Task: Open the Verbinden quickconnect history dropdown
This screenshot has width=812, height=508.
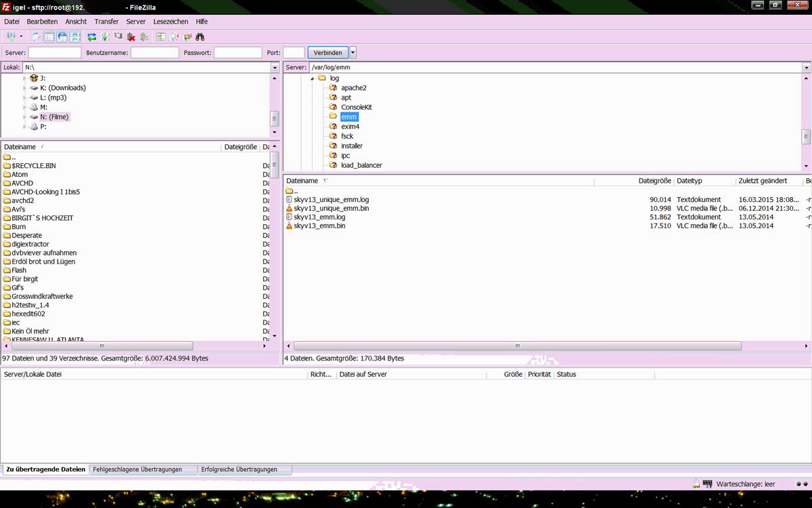Action: (x=353, y=53)
